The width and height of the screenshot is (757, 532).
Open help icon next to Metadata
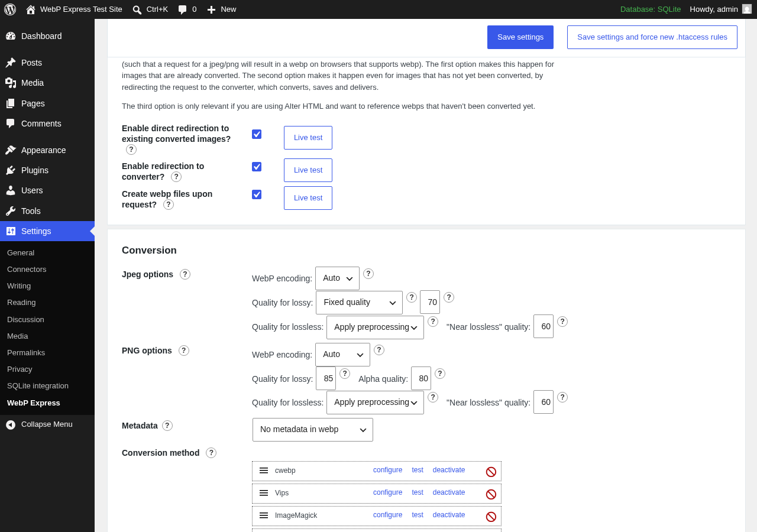pos(167,426)
